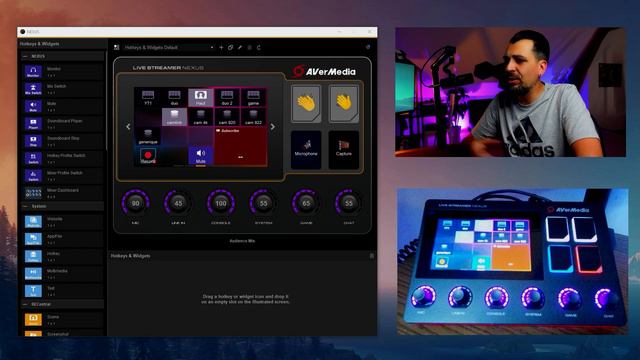
Task: Click the cam 920 source hotkey
Action: [227, 117]
